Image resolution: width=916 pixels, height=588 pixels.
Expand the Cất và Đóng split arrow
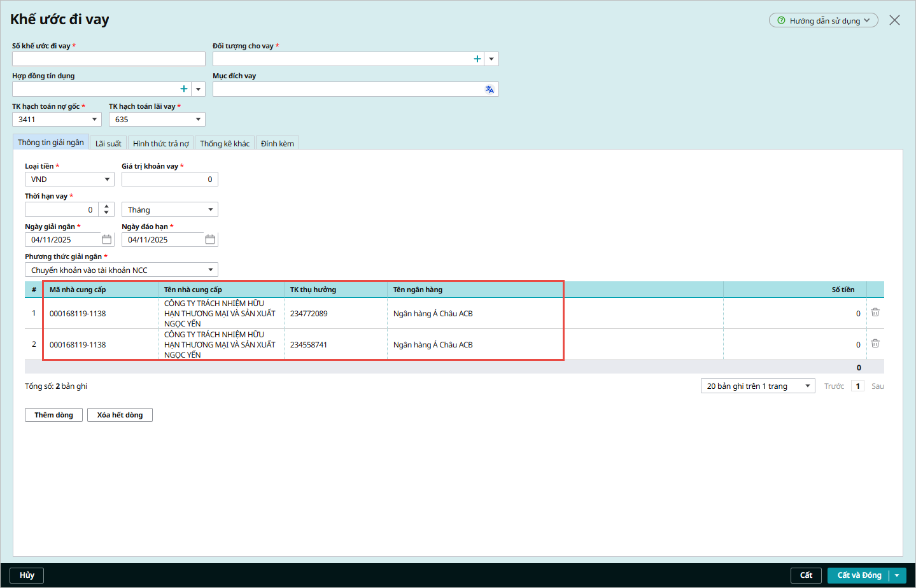tap(897, 575)
